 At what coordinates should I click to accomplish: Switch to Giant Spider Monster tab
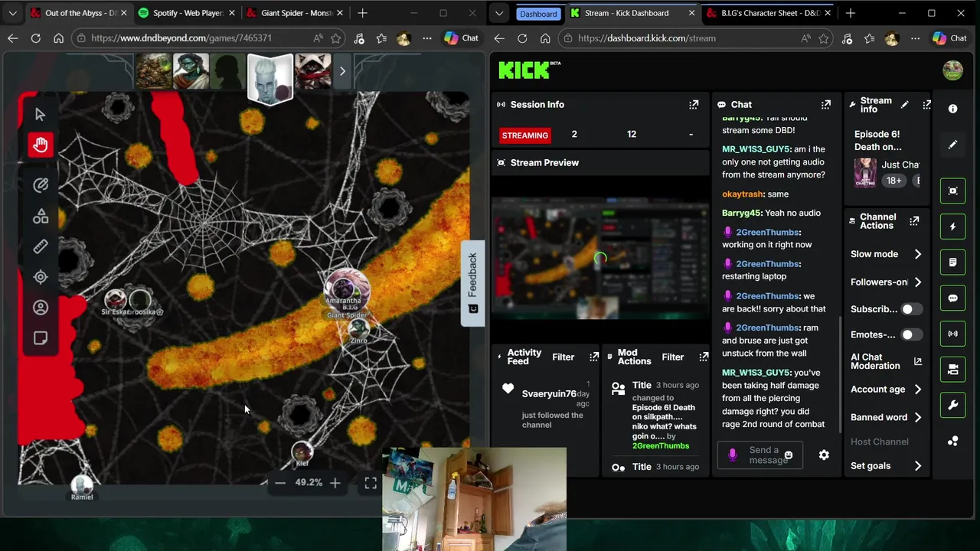pyautogui.click(x=296, y=13)
